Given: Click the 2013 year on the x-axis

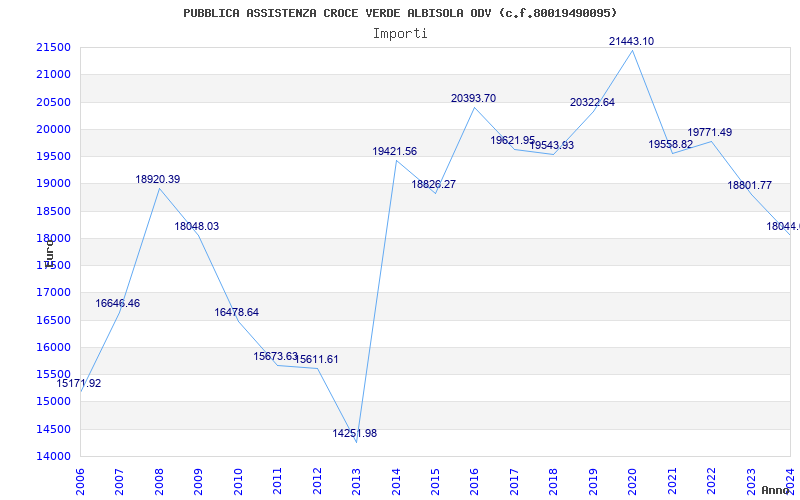Looking at the screenshot, I should click(357, 480).
